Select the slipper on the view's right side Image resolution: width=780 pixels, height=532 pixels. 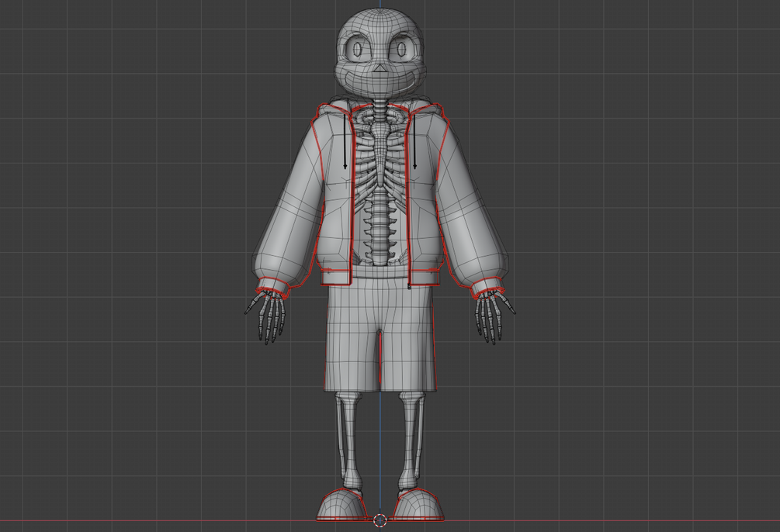click(x=418, y=505)
